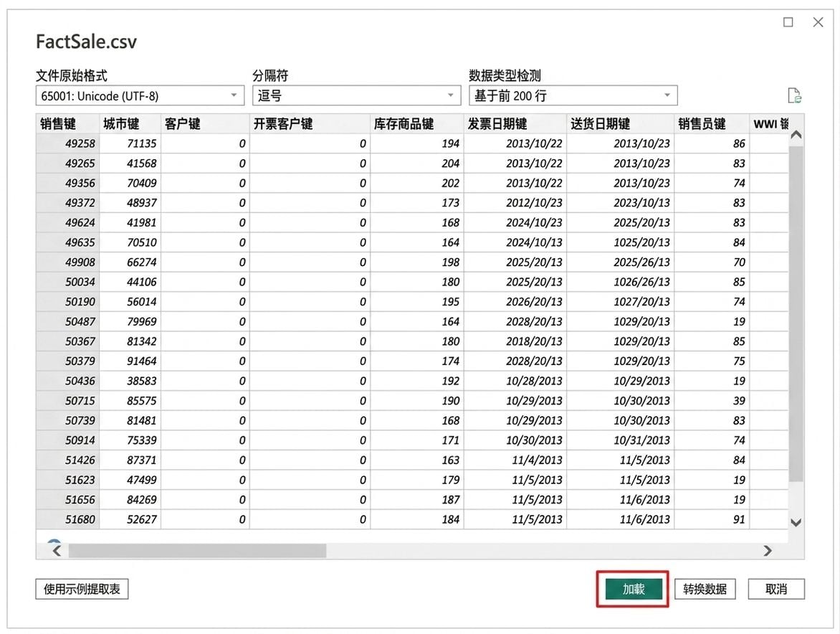The height and width of the screenshot is (634, 840).
Task: Click sale key cell 51623
Action: tap(67, 481)
